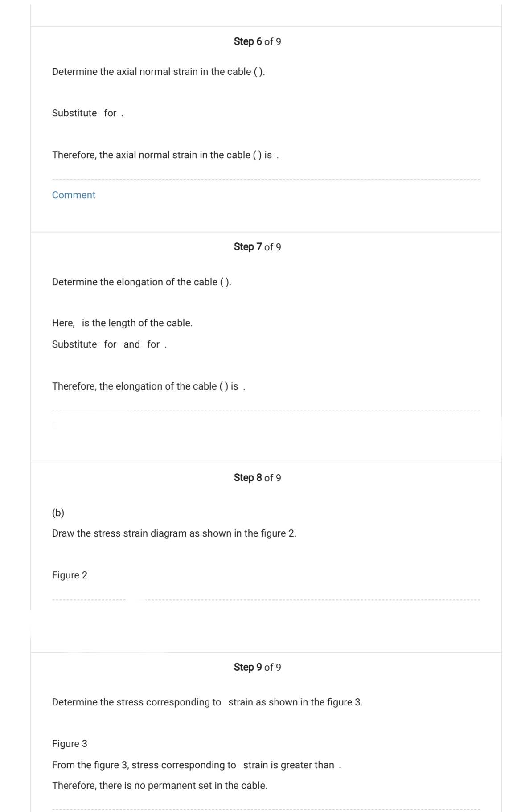Click "Draw the stress strain diagram" sentence
This screenshot has height=812, width=521.
tap(174, 533)
